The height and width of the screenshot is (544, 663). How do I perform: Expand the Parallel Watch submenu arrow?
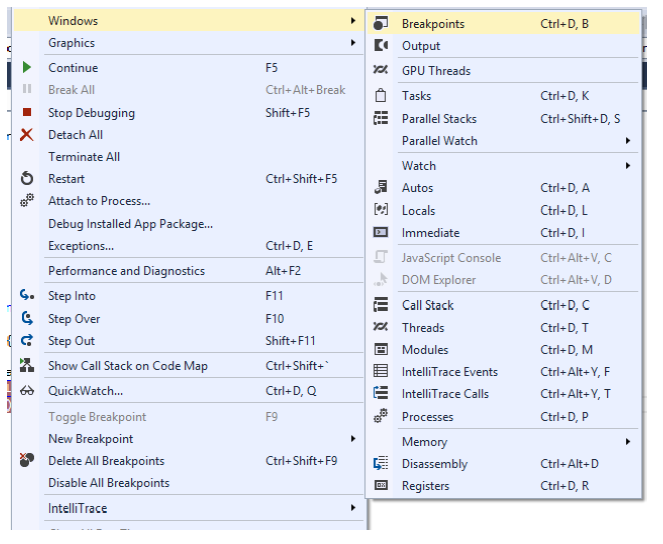point(628,141)
